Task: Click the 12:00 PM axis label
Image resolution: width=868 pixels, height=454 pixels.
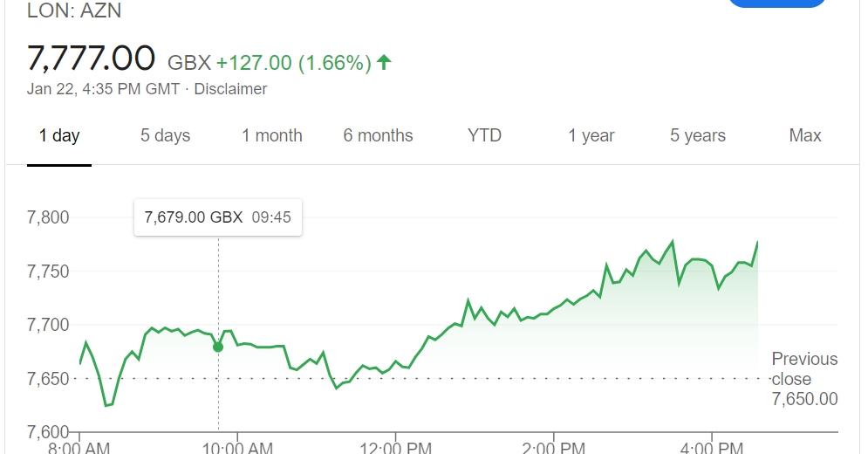Action: pos(395,447)
